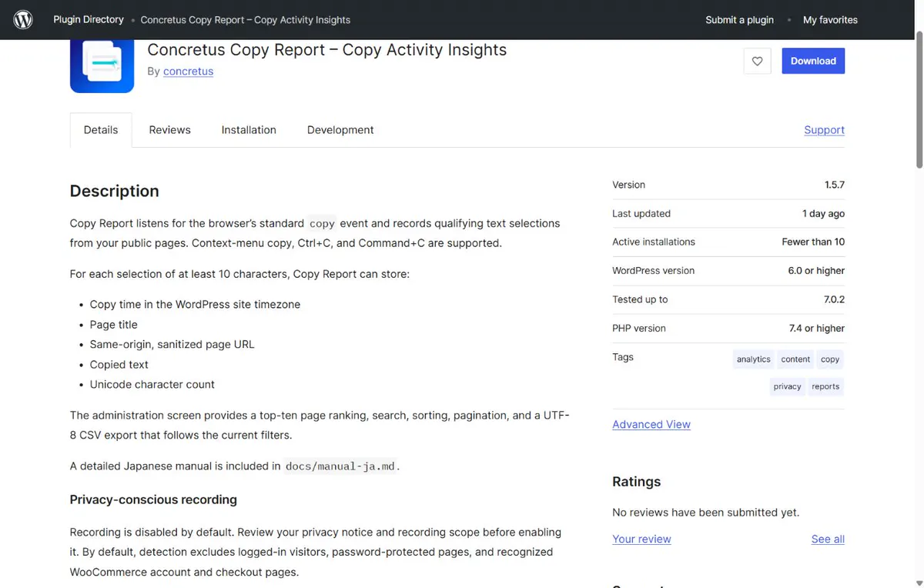Screen dimensions: 924x588
Task: Click the plugin title heading text
Action: coord(326,50)
